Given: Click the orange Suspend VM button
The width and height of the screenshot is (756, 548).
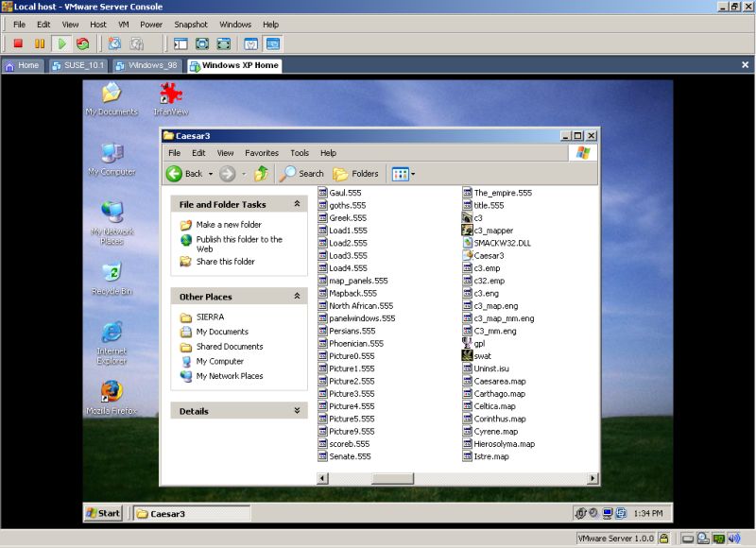Looking at the screenshot, I should [x=40, y=43].
